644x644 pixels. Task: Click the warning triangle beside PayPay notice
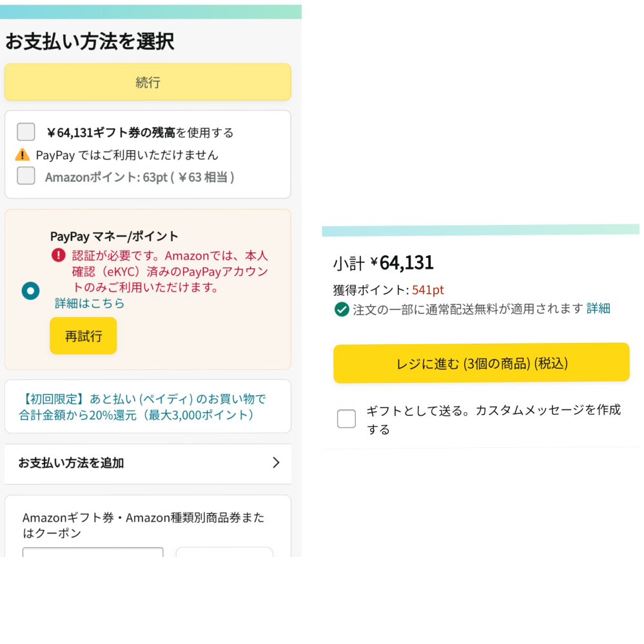[x=21, y=155]
